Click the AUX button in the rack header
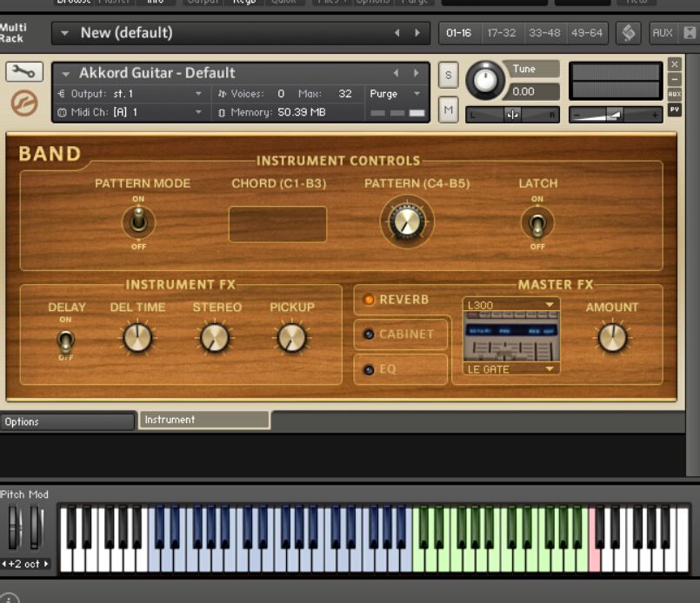This screenshot has height=603, width=700. pos(663,33)
